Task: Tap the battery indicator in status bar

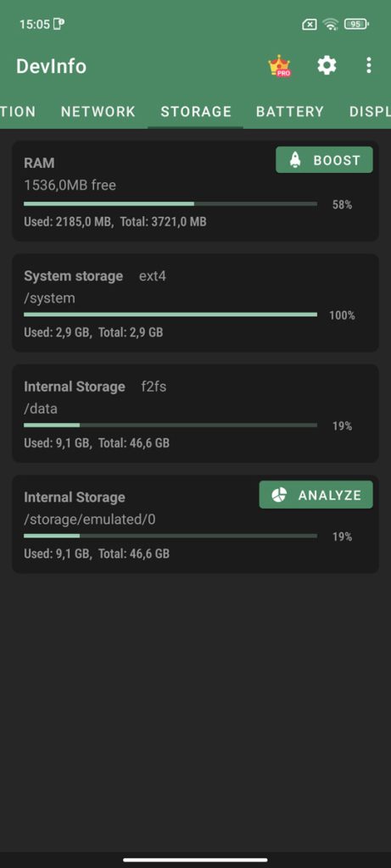Action: pos(356,25)
